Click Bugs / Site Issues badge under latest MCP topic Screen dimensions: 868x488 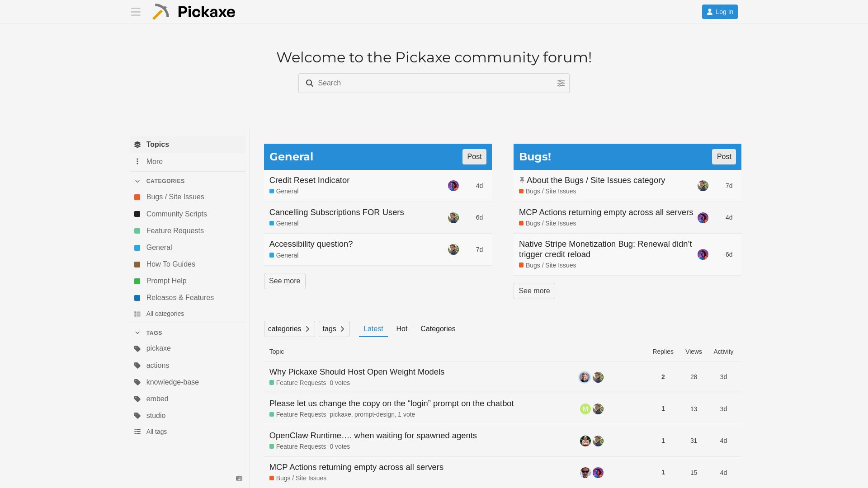click(298, 478)
